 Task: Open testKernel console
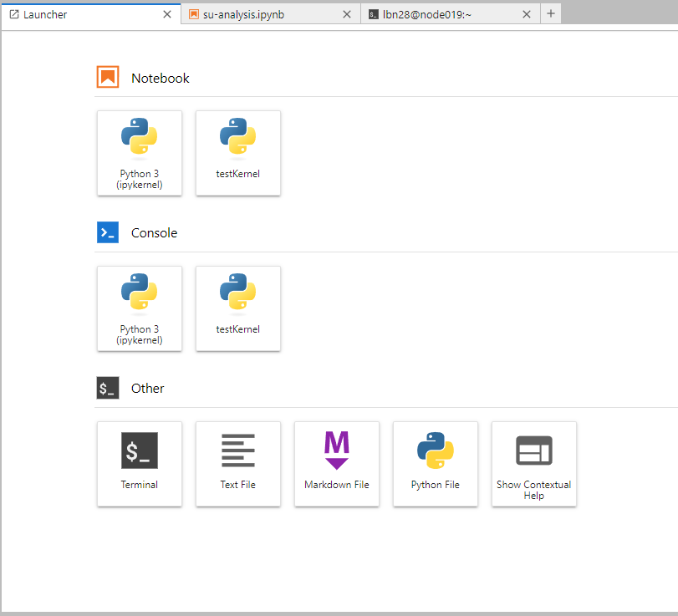[237, 308]
